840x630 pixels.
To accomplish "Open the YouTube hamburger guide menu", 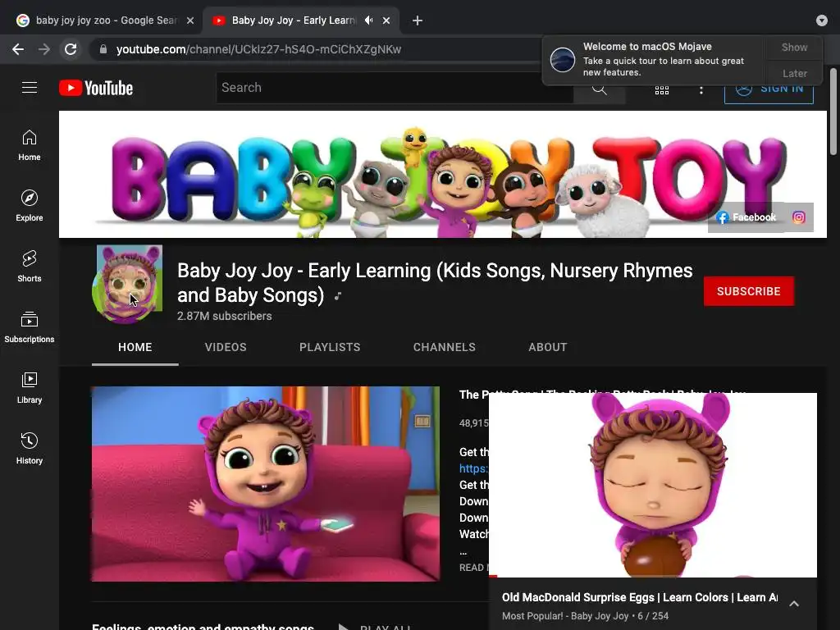I will tap(30, 87).
